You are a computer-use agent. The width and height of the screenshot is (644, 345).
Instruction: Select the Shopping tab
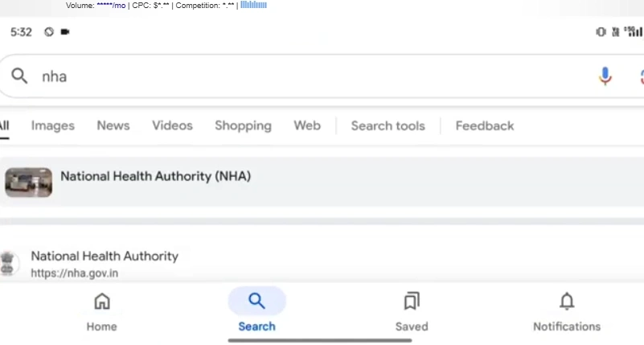[243, 125]
